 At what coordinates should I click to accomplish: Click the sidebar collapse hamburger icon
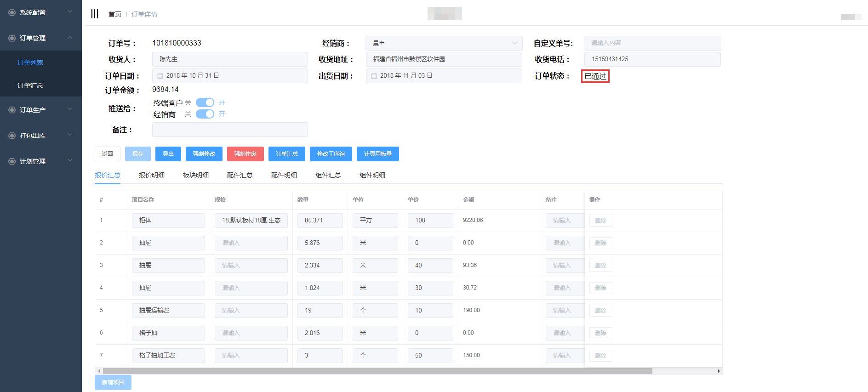(x=95, y=14)
